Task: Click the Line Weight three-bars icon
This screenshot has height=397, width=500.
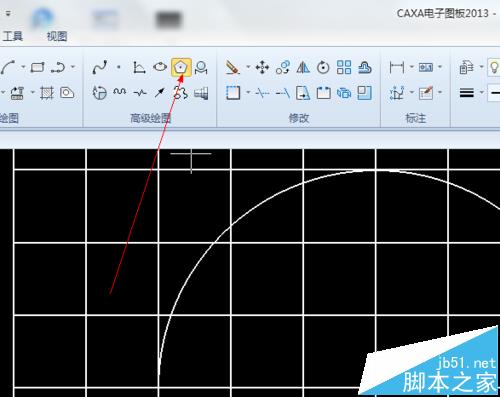Action: 467,92
